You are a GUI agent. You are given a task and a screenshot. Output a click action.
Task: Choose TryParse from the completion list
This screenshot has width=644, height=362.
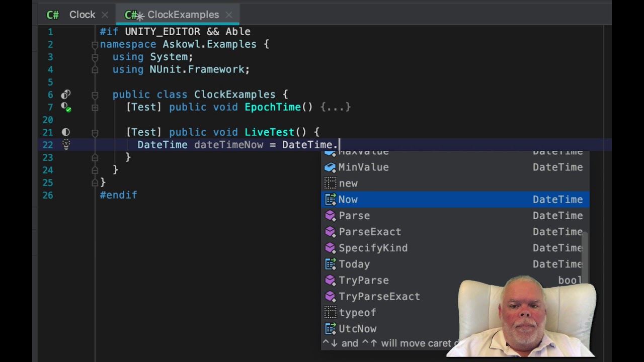pos(455,280)
